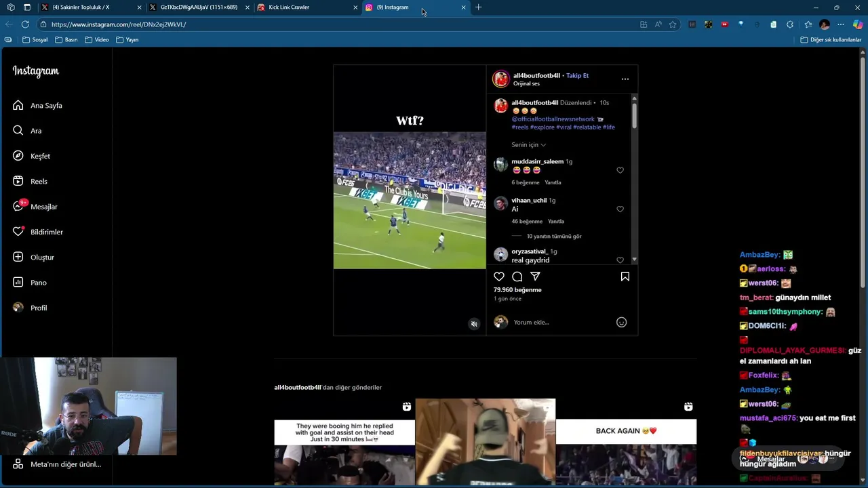This screenshot has width=868, height=488.
Task: Click Oluştur to create a post
Action: click(33, 258)
